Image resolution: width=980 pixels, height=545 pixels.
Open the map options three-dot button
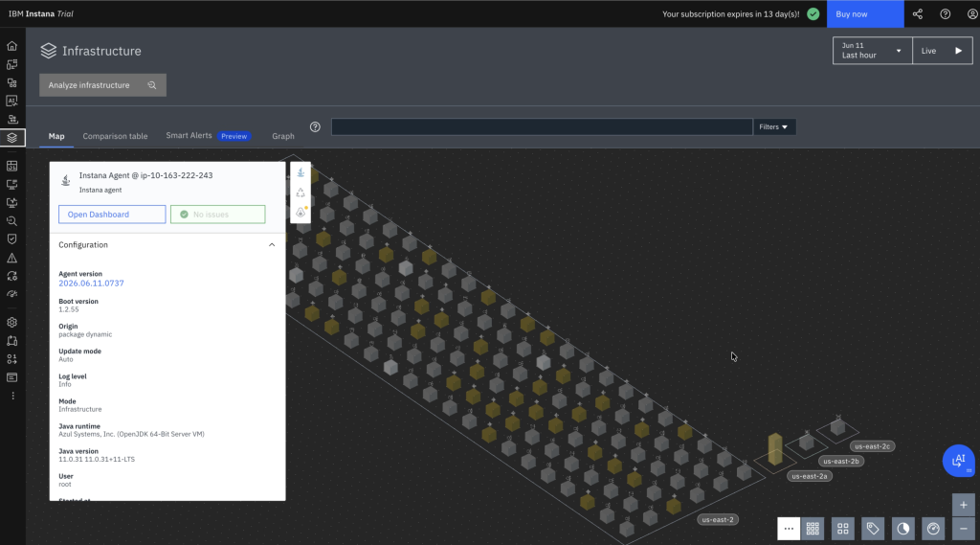click(x=789, y=529)
